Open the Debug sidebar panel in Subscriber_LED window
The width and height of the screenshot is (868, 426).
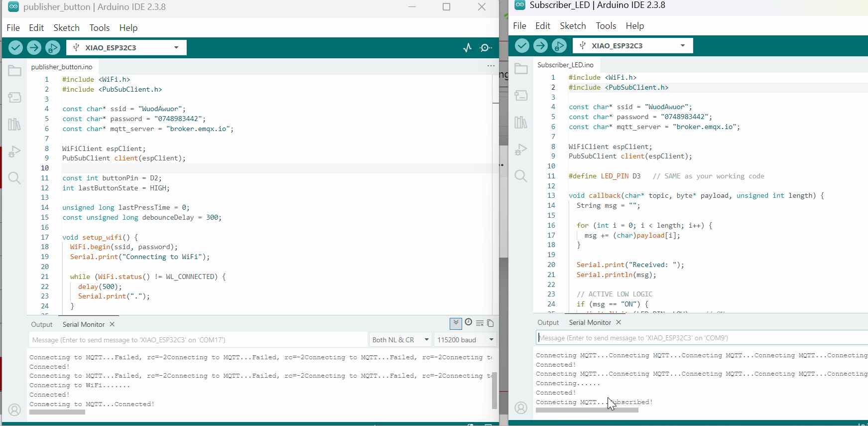click(x=521, y=149)
